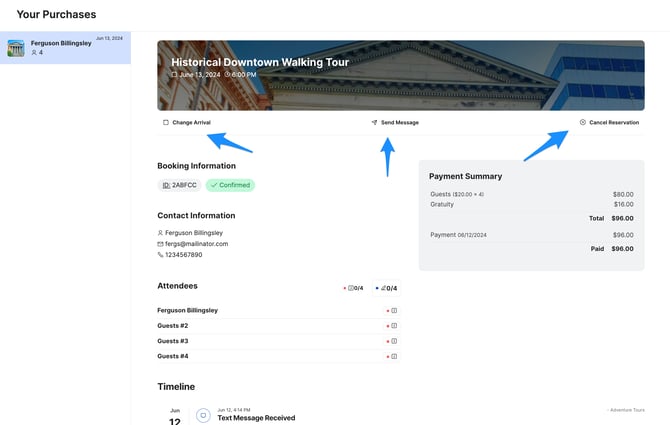The width and height of the screenshot is (670, 425).
Task: Click the ticket icon on Ferguson Billingsley's row
Action: (394, 311)
